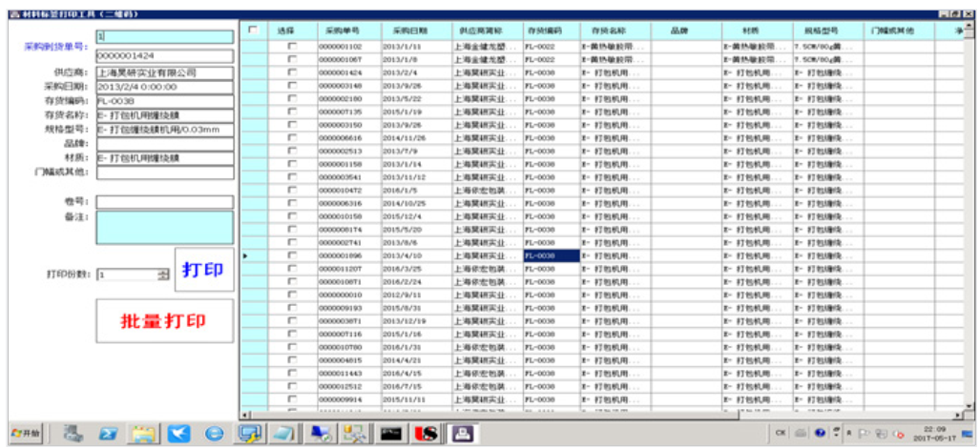Screen dimensions: 980x448
Task: Click the top cyan field containing 1
Action: (x=164, y=37)
